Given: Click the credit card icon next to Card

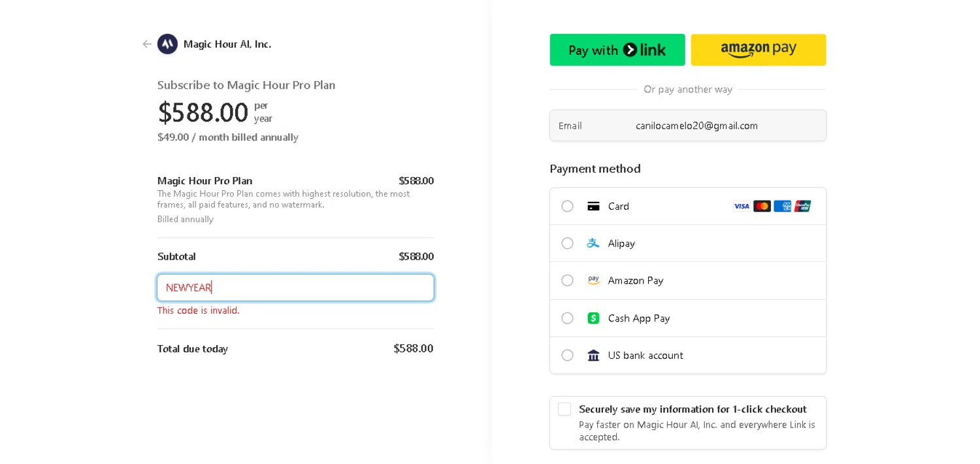Looking at the screenshot, I should pos(593,207).
